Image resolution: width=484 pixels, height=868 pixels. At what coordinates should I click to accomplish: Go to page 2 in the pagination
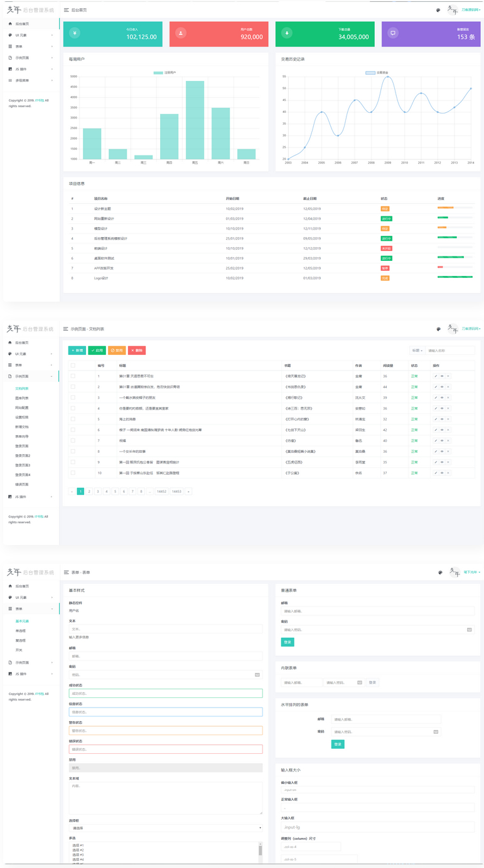89,492
